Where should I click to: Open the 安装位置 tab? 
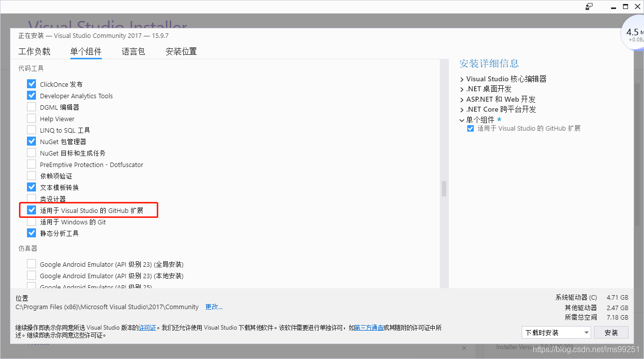point(181,51)
